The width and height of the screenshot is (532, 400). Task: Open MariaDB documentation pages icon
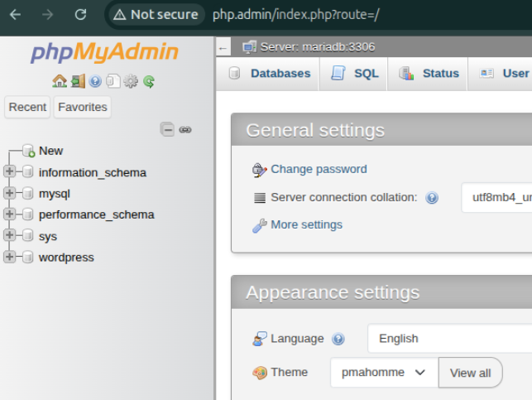tap(113, 81)
